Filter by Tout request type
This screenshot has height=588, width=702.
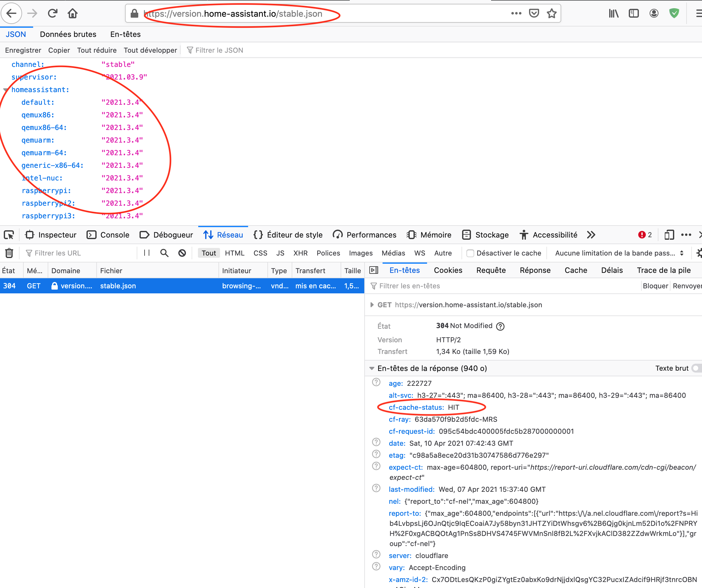(209, 253)
